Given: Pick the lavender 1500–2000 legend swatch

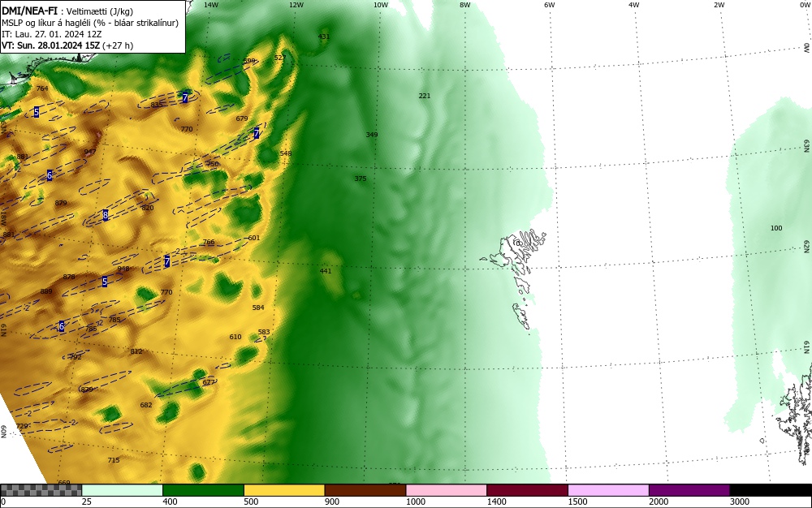Looking at the screenshot, I should [x=608, y=490].
